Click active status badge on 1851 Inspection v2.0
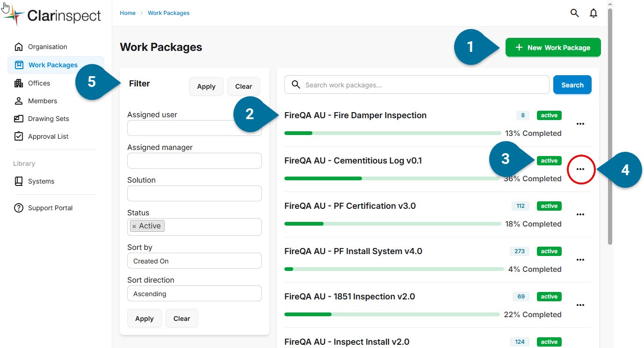 [549, 297]
